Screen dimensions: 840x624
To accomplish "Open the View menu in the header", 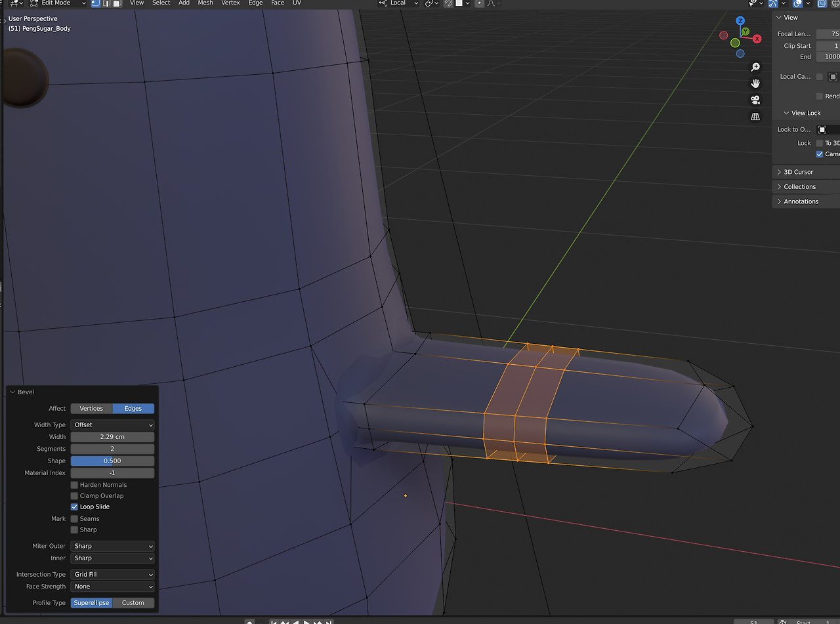I will (x=136, y=3).
